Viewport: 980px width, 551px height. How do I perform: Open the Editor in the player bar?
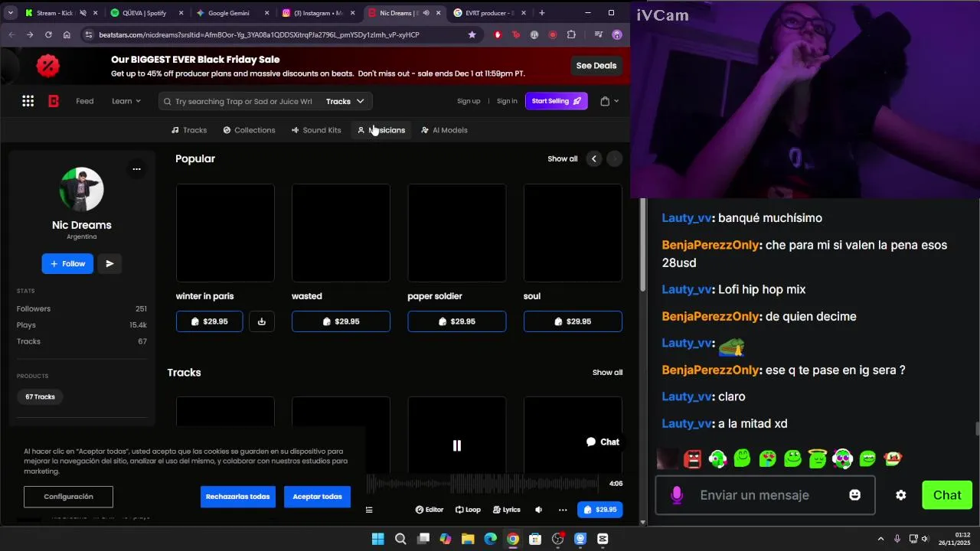coord(430,510)
